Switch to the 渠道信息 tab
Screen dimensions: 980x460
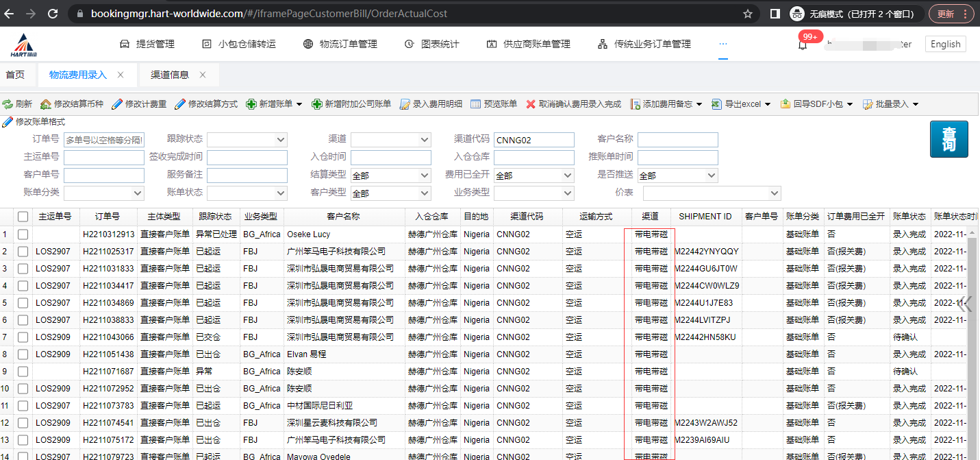coord(170,75)
